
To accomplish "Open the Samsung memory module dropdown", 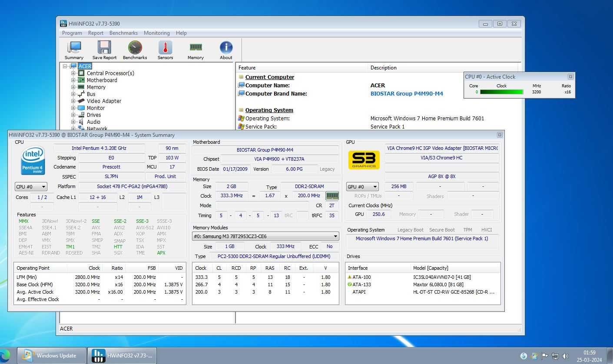I will pos(265,236).
